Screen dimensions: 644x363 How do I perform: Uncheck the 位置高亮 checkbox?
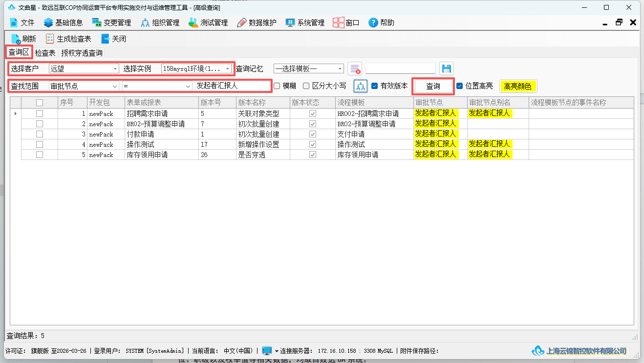(459, 86)
